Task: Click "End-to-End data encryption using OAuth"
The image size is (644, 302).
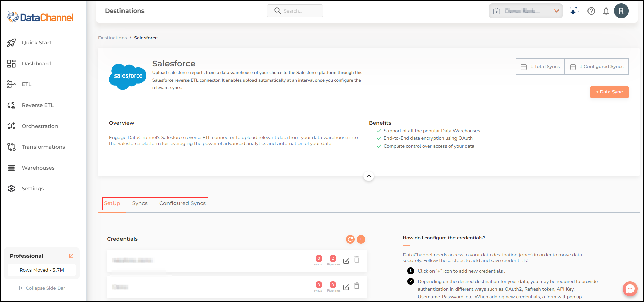Action: click(x=428, y=138)
